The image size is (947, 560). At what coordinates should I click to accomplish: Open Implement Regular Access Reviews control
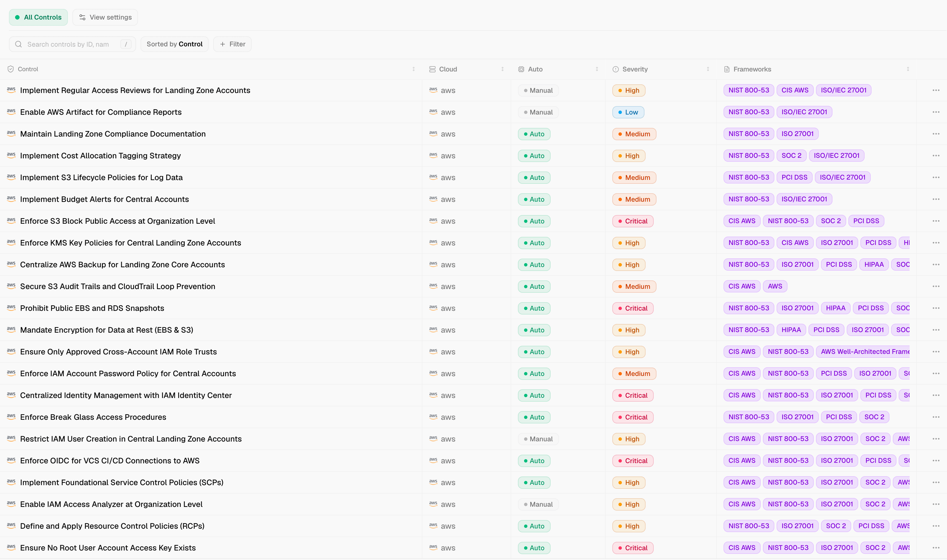(x=135, y=90)
